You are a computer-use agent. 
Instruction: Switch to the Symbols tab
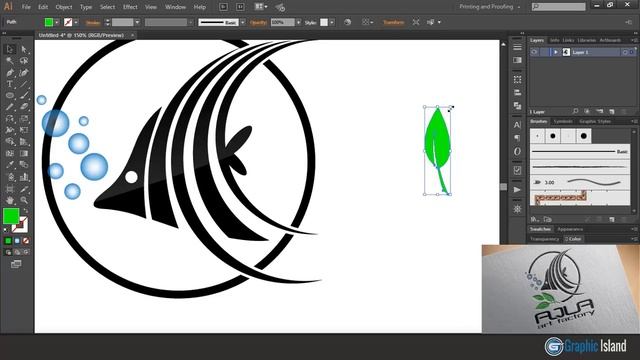[563, 121]
